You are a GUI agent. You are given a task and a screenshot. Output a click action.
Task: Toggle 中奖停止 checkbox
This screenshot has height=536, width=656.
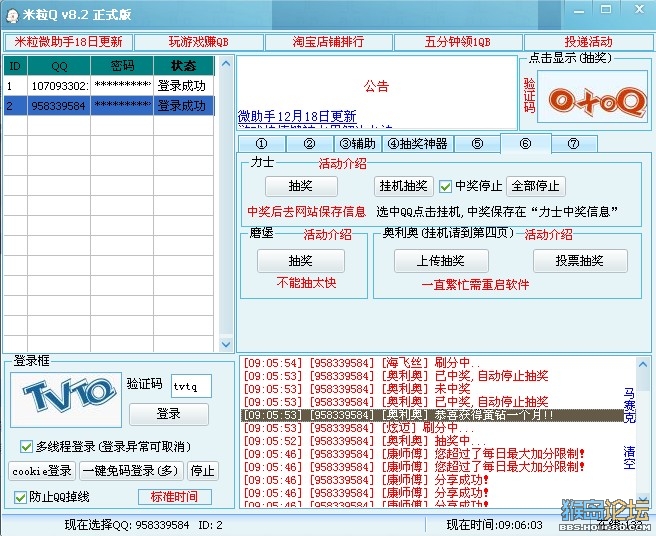pyautogui.click(x=446, y=186)
